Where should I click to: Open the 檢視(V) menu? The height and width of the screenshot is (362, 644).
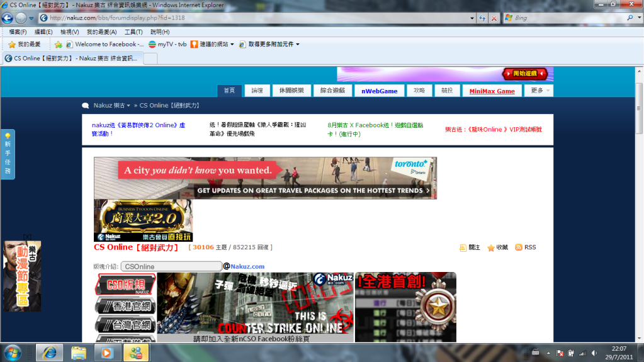click(69, 32)
